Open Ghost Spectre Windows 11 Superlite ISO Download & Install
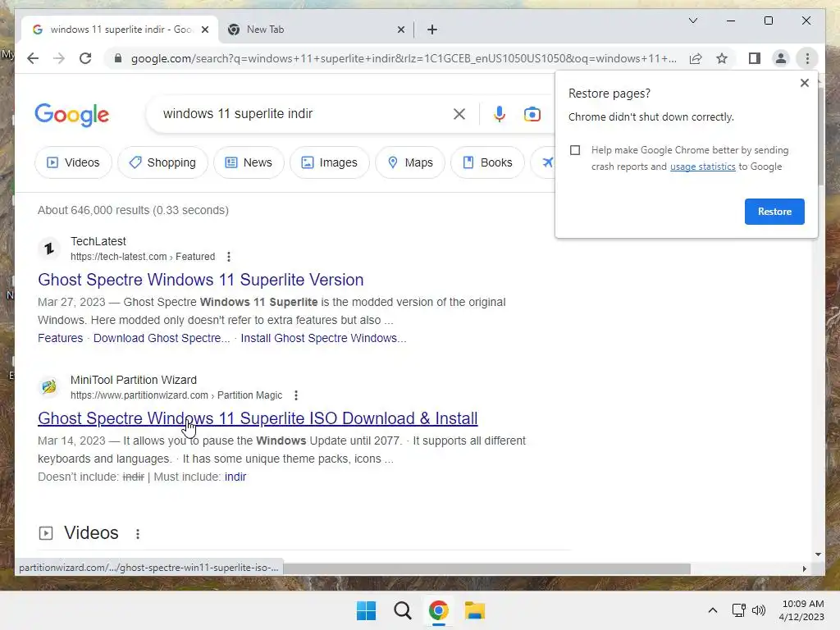 (258, 418)
